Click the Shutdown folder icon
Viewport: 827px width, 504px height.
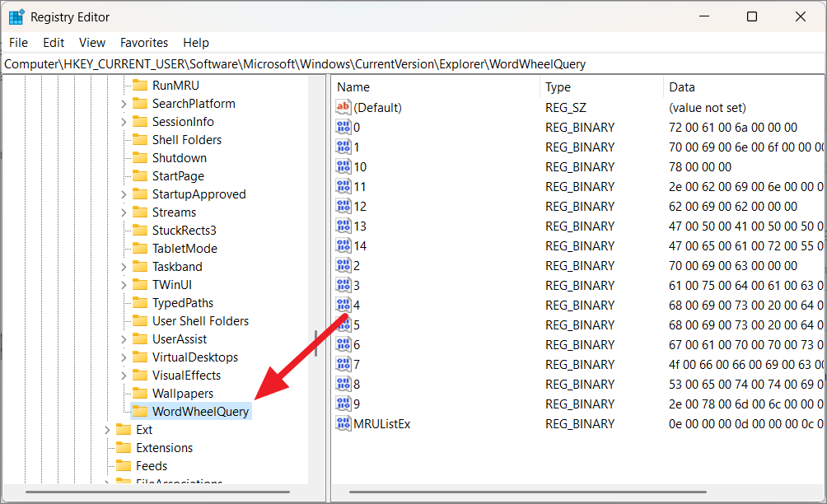[x=140, y=157]
